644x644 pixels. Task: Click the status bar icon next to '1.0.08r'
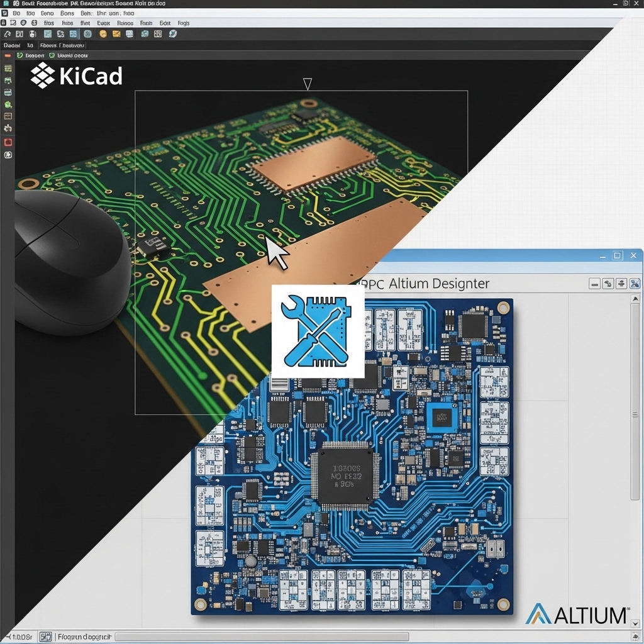(x=45, y=637)
